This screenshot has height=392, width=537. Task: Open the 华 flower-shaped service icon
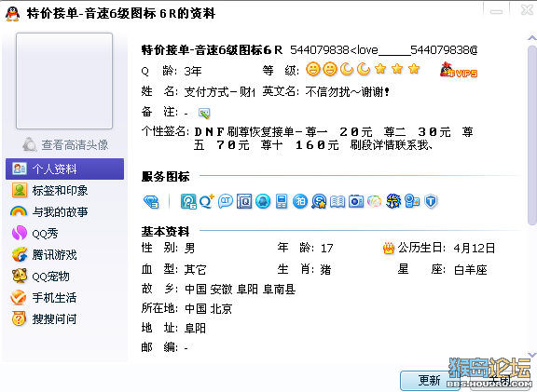point(393,201)
